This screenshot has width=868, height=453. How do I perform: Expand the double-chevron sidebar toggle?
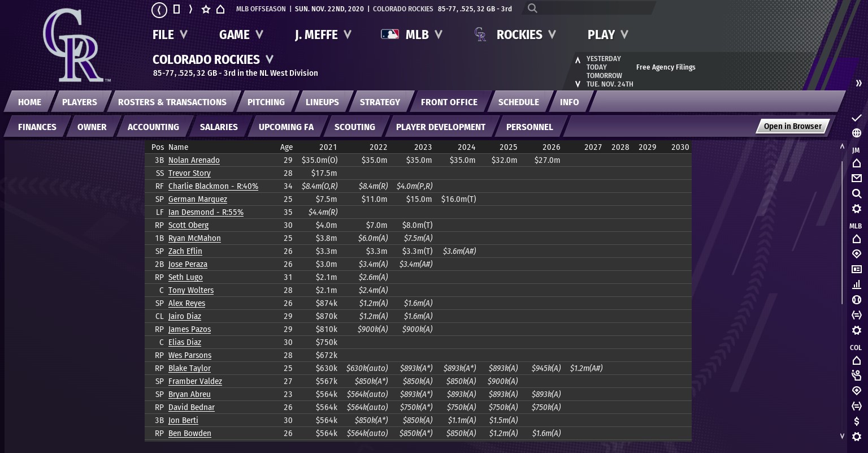[858, 83]
